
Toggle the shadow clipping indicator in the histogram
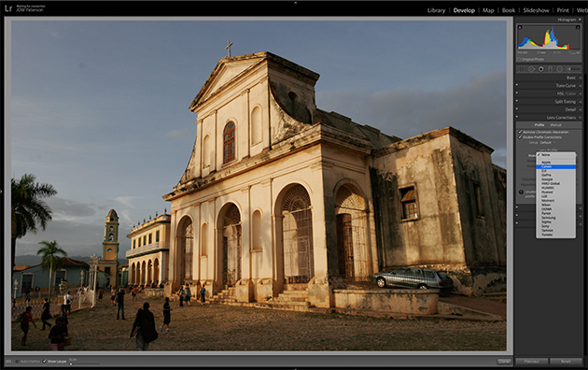[520, 27]
